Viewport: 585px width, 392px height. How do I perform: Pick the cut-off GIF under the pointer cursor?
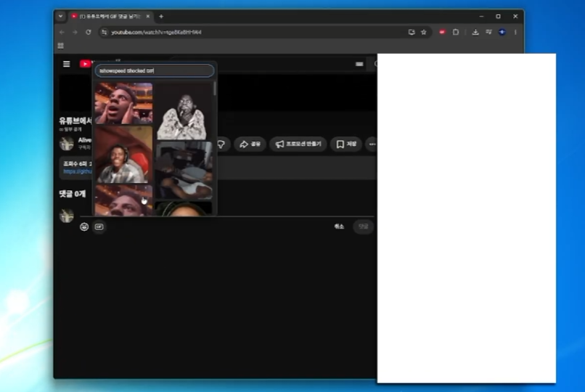point(123,200)
